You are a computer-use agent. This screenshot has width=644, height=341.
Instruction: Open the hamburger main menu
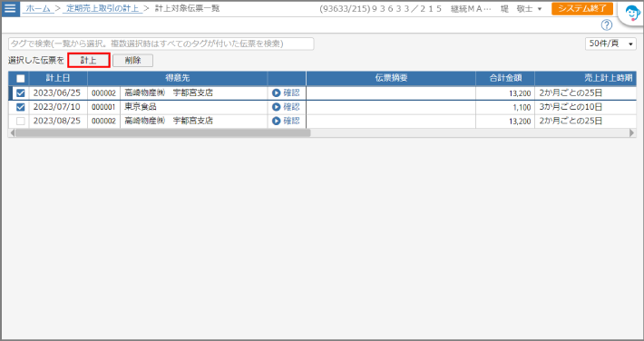coord(10,8)
